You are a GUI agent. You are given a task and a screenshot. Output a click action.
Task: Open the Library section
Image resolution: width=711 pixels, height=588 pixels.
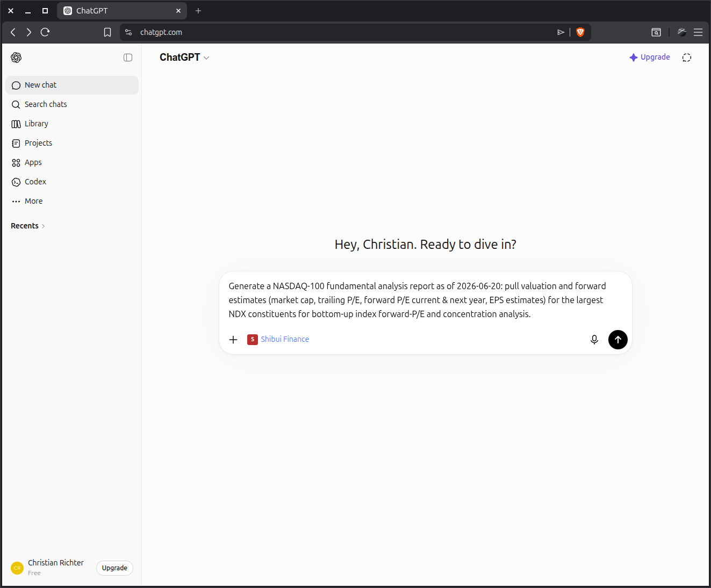point(72,124)
